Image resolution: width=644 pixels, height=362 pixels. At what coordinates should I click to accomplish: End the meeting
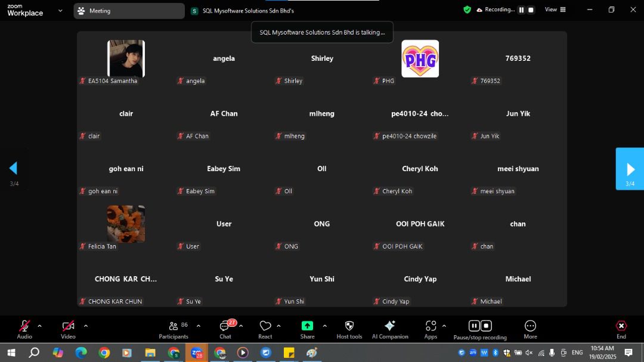[x=621, y=329]
